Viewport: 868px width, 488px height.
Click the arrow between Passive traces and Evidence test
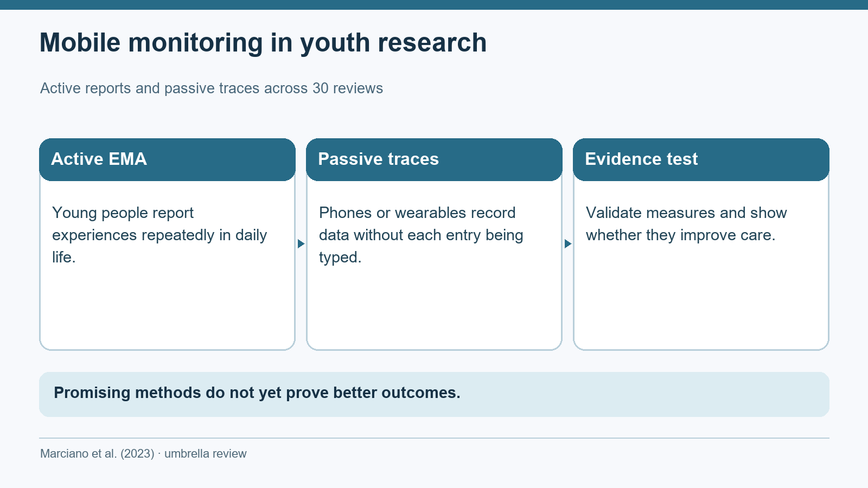coord(568,244)
